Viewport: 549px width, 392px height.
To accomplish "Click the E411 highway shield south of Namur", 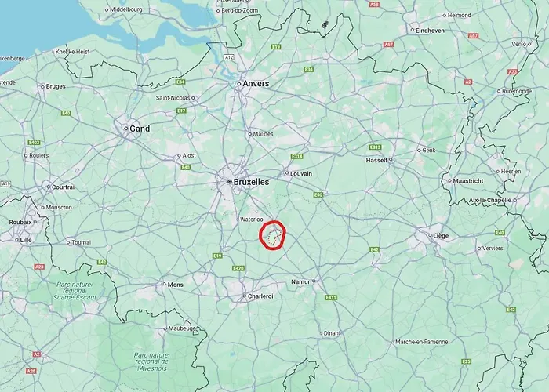I will [331, 297].
